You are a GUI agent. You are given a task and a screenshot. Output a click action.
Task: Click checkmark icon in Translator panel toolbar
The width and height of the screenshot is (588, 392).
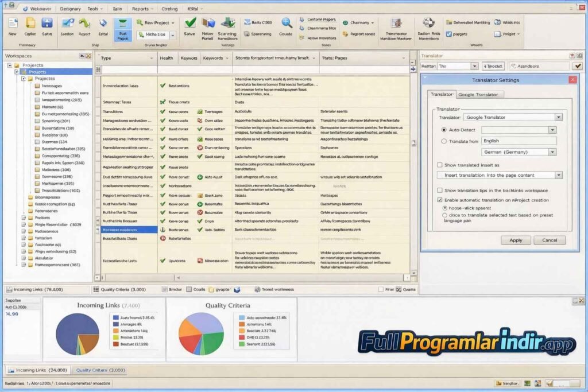click(x=578, y=66)
